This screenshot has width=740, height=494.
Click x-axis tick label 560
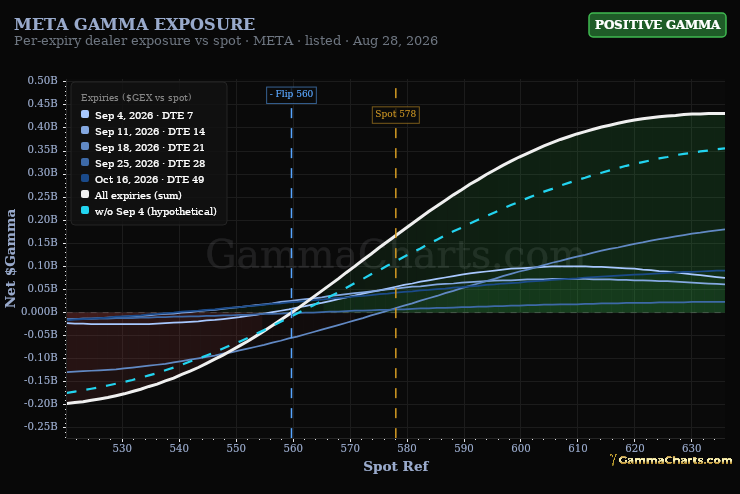[293, 448]
